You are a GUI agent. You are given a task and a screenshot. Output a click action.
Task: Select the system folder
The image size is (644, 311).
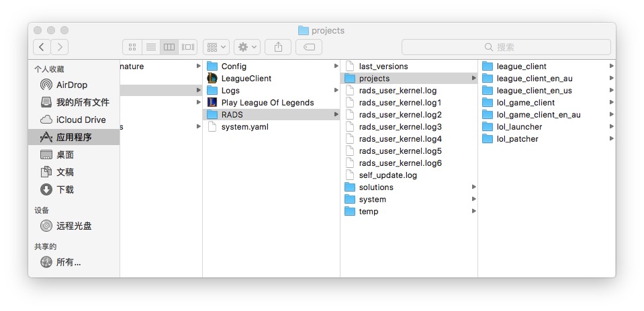409,199
